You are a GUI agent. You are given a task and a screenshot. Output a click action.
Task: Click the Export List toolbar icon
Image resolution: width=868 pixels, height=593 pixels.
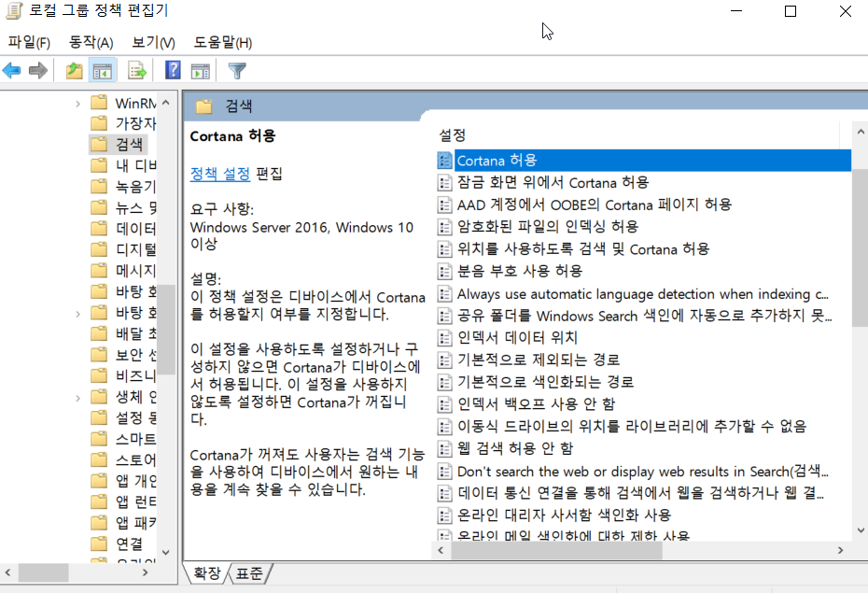point(136,70)
